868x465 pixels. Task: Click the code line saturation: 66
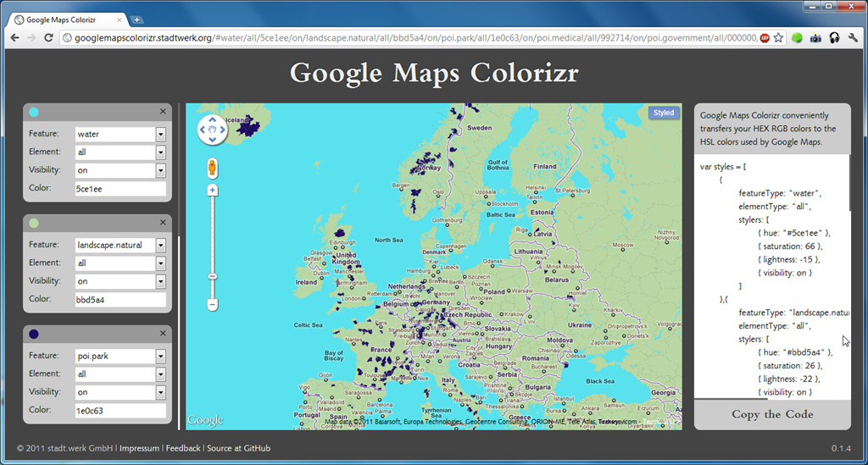[790, 246]
